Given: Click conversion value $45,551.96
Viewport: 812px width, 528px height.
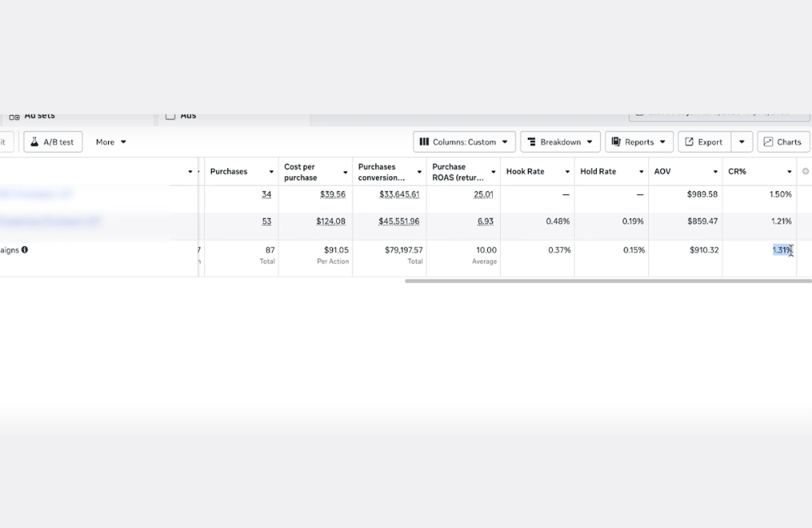Looking at the screenshot, I should (400, 221).
